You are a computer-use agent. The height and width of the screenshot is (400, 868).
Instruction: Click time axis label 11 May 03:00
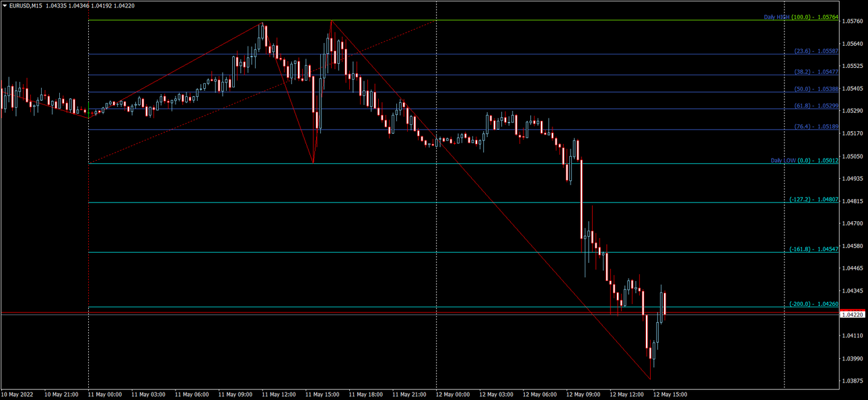148,395
